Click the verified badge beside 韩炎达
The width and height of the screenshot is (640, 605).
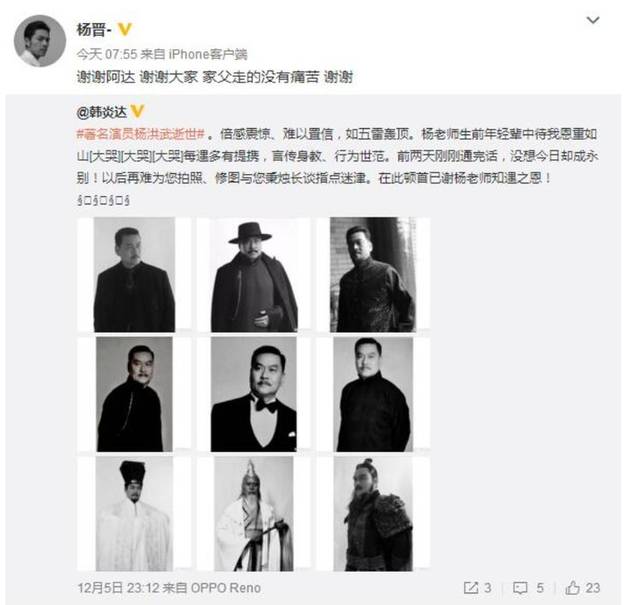[x=137, y=111]
